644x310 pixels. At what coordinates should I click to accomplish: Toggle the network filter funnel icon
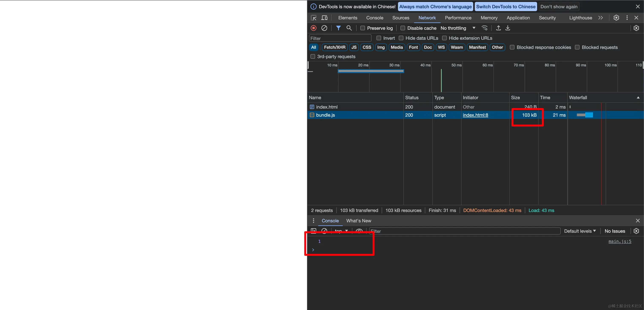pyautogui.click(x=338, y=28)
